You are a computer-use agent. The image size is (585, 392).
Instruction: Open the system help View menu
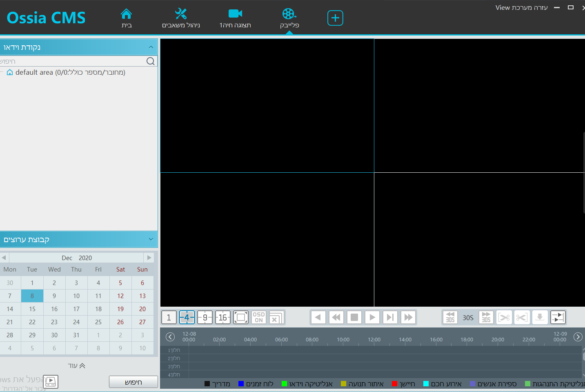coord(521,7)
